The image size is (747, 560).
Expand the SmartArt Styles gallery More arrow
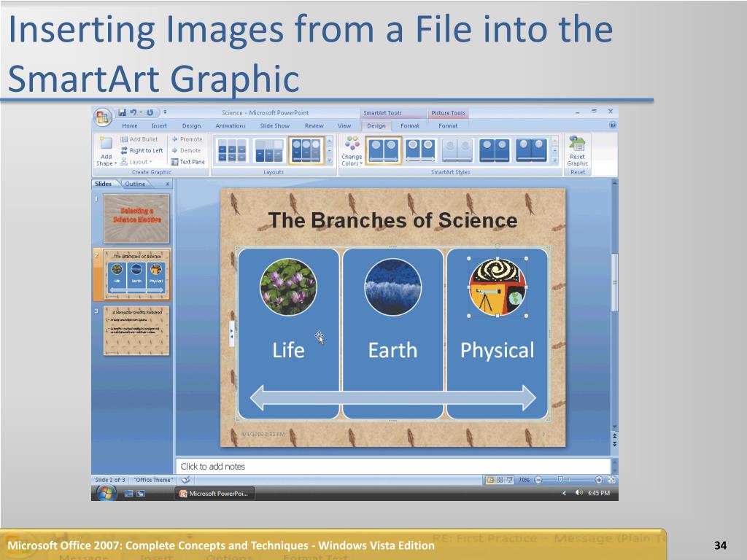tap(554, 161)
